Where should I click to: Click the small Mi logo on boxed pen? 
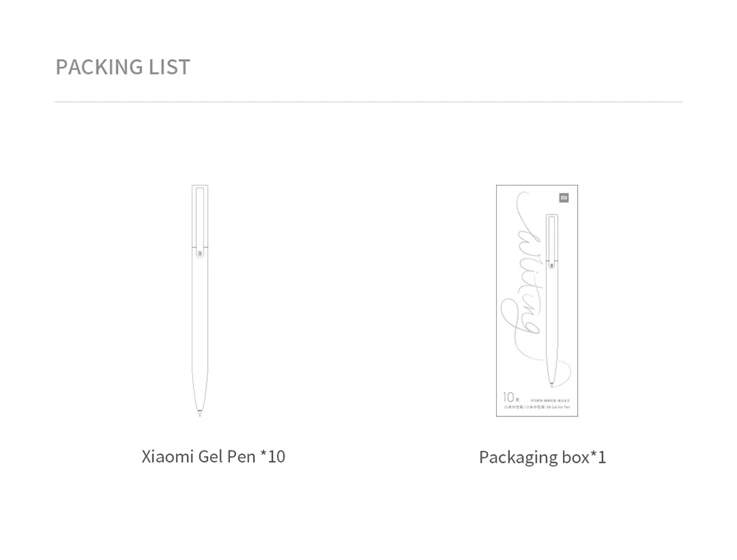pyautogui.click(x=552, y=265)
